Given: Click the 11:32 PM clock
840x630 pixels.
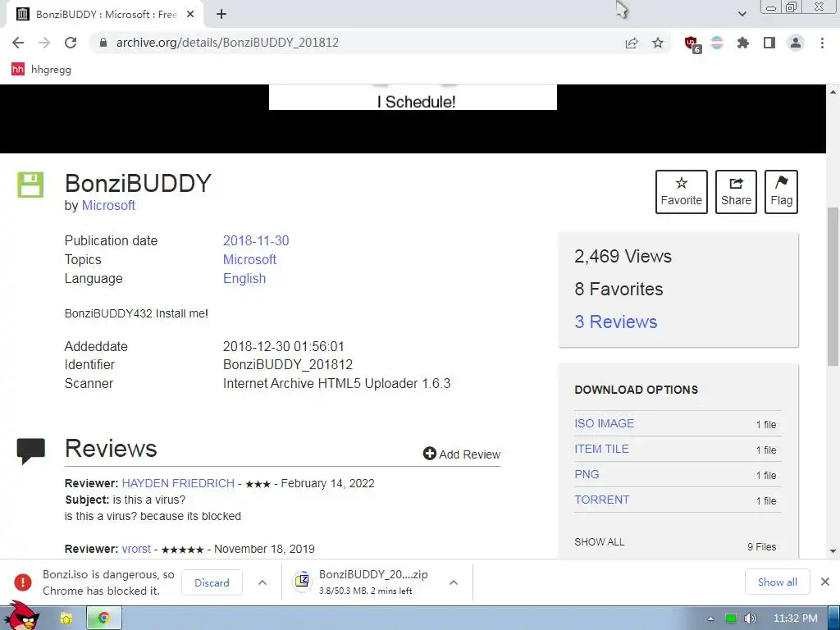Looking at the screenshot, I should point(796,619).
